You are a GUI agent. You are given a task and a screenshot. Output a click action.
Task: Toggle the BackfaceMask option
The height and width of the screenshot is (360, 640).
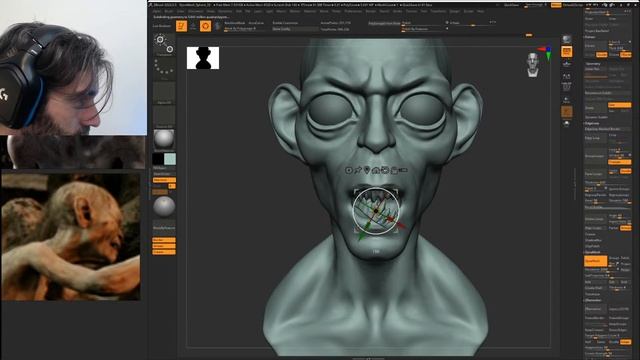coord(235,23)
